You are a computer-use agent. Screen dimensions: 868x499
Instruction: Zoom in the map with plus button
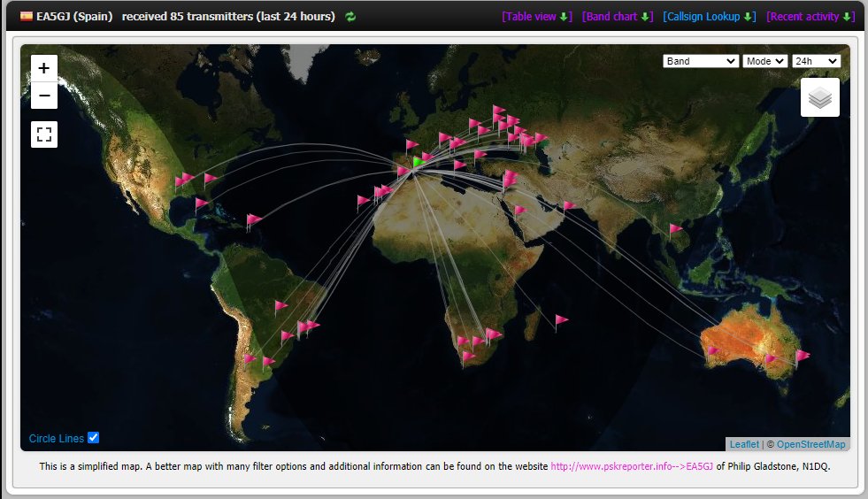[x=44, y=68]
